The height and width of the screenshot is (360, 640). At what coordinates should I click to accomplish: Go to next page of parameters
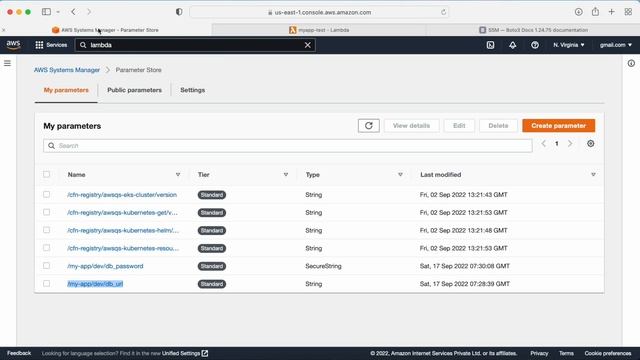[570, 144]
